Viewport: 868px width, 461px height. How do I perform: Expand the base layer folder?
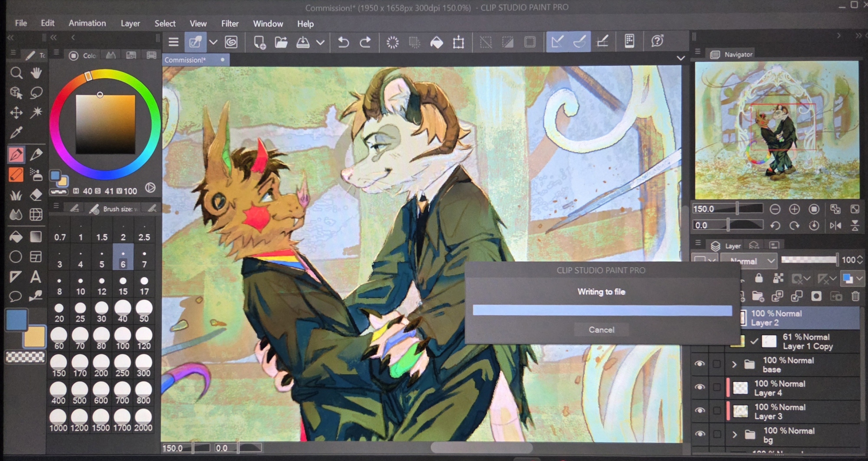pos(734,364)
